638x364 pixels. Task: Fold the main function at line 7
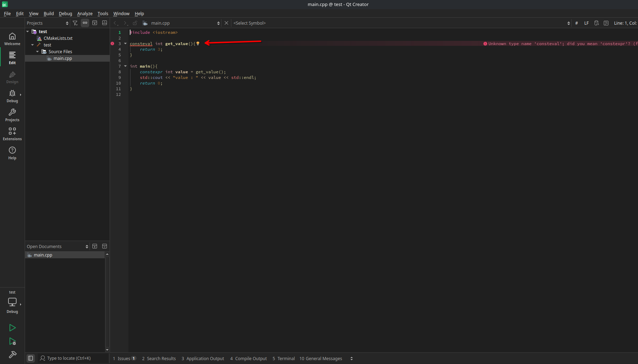coord(125,66)
